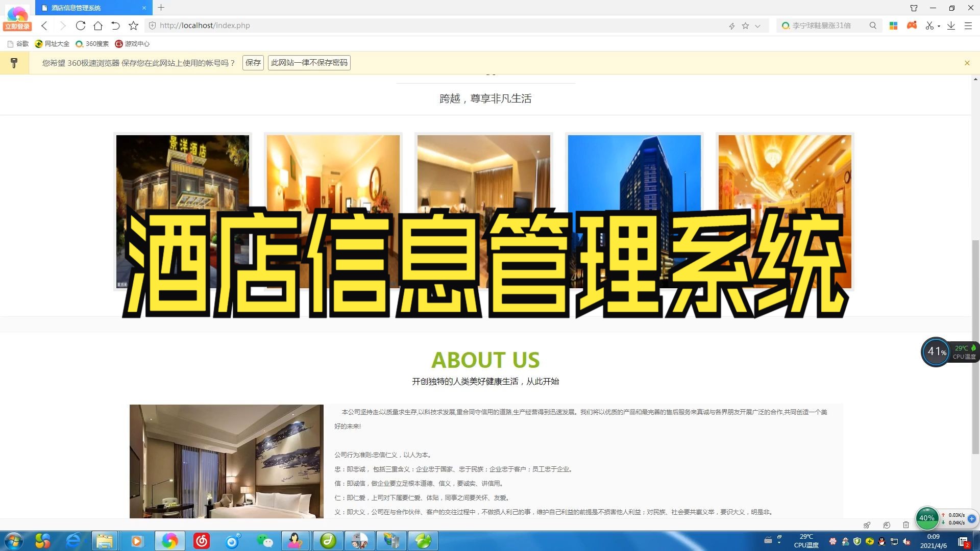This screenshot has height=551, width=980.
Task: Click 保存 to save the password
Action: coord(253,63)
